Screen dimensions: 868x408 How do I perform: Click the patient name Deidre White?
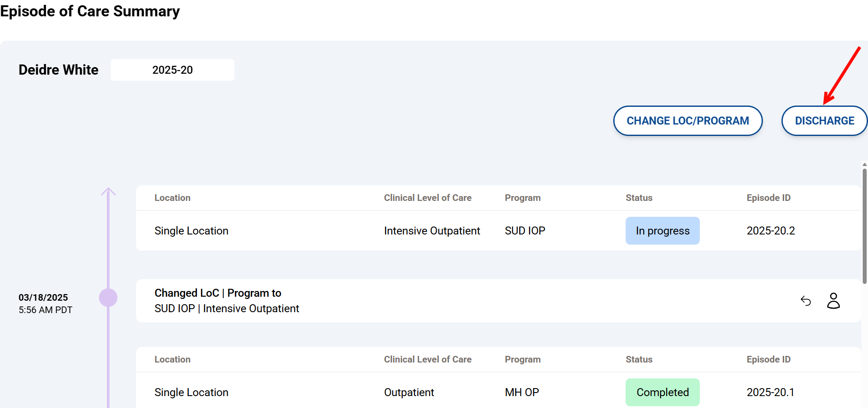[58, 70]
